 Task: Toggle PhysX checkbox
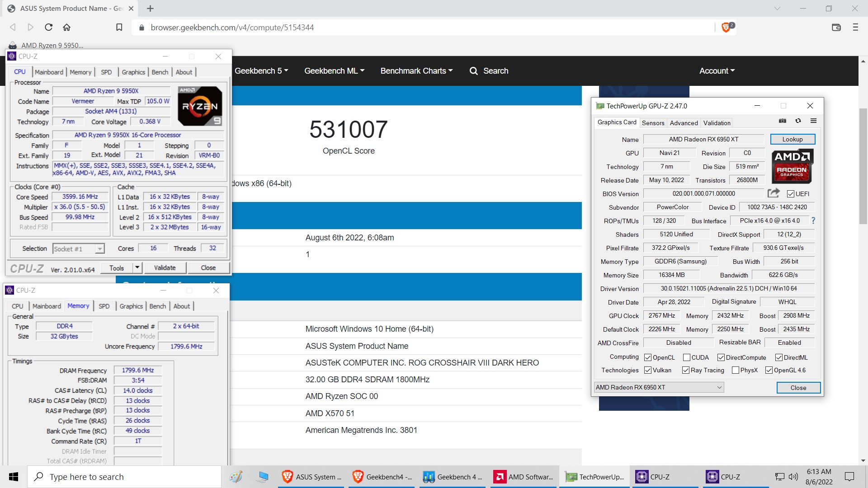(736, 370)
